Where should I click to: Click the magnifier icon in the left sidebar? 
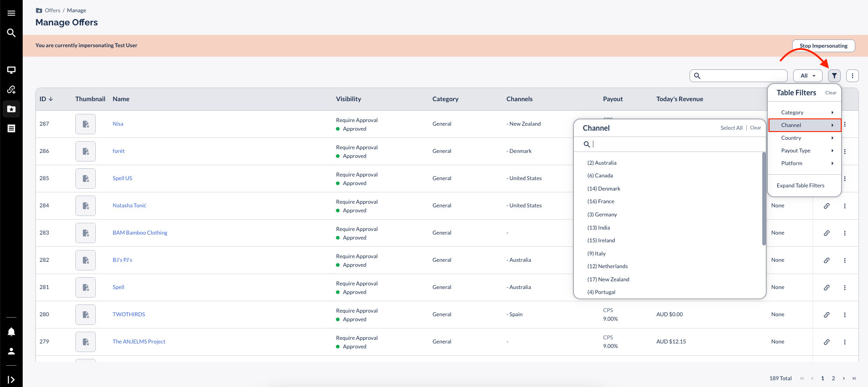pyautogui.click(x=11, y=33)
